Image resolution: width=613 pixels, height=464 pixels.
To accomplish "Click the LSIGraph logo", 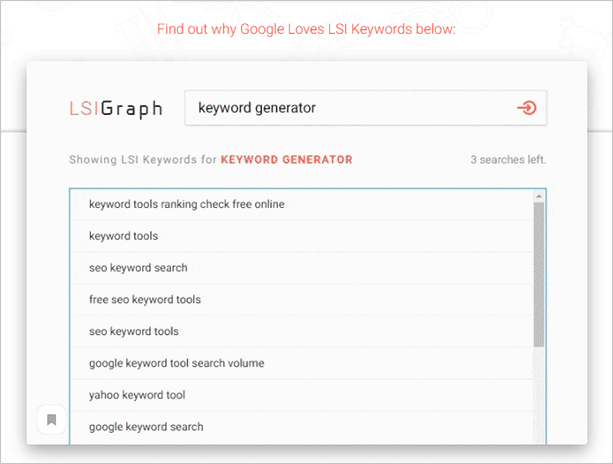I will (115, 109).
